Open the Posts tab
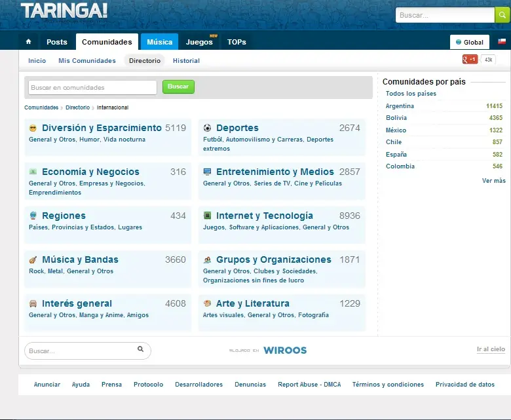Viewport: 511px width, 420px height. 57,42
